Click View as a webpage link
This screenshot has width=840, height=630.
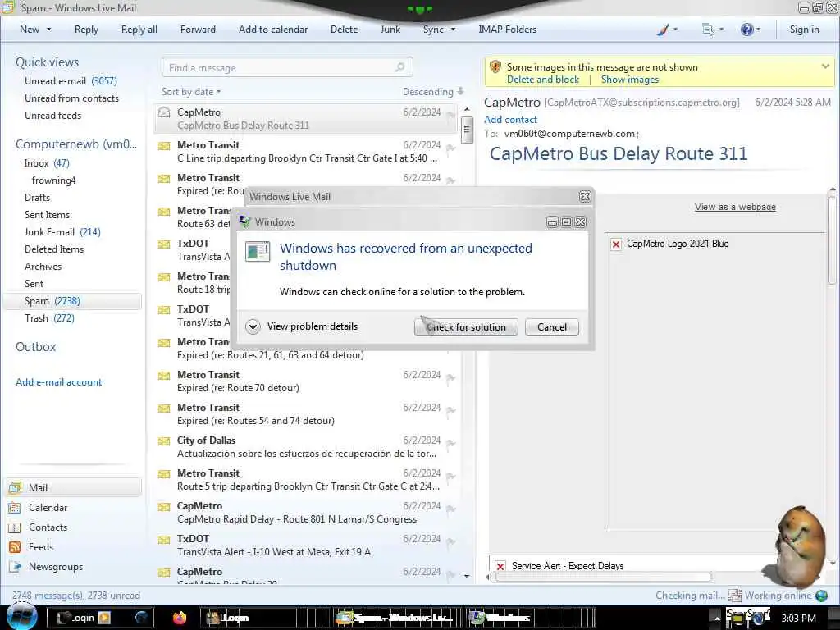pyautogui.click(x=735, y=207)
